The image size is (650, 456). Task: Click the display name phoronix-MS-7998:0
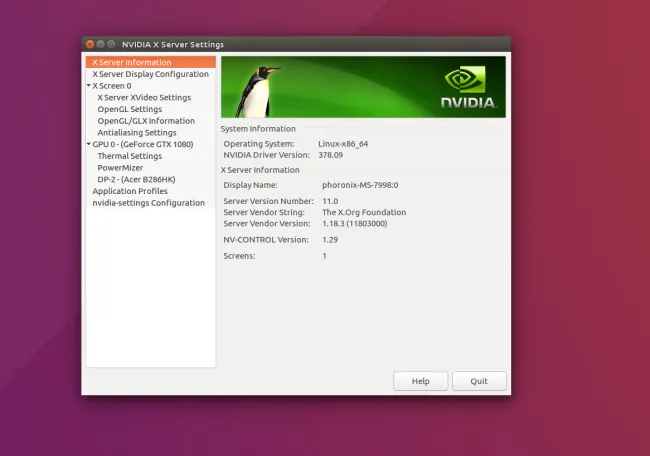(x=360, y=185)
